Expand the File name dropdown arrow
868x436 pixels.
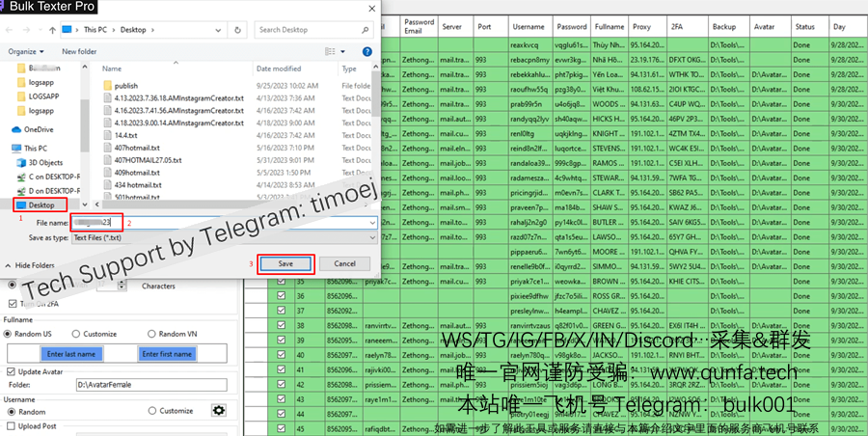[373, 223]
